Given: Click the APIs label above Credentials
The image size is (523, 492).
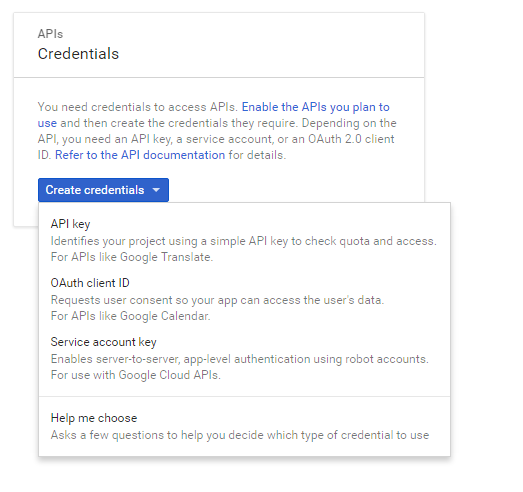Looking at the screenshot, I should (x=50, y=34).
